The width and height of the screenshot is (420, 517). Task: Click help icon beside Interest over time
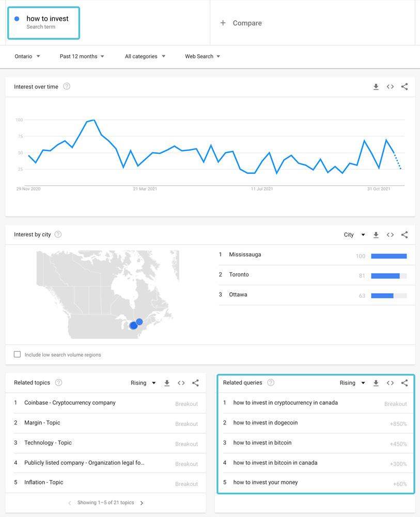pos(67,86)
